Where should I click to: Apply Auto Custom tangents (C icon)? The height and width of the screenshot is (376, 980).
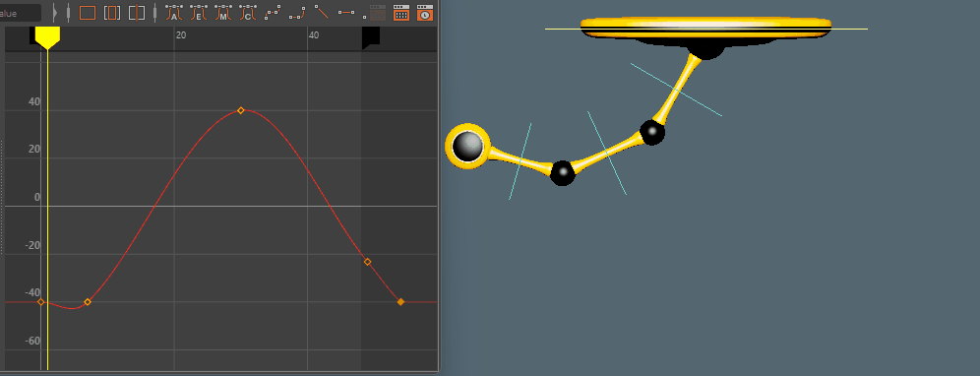[248, 13]
